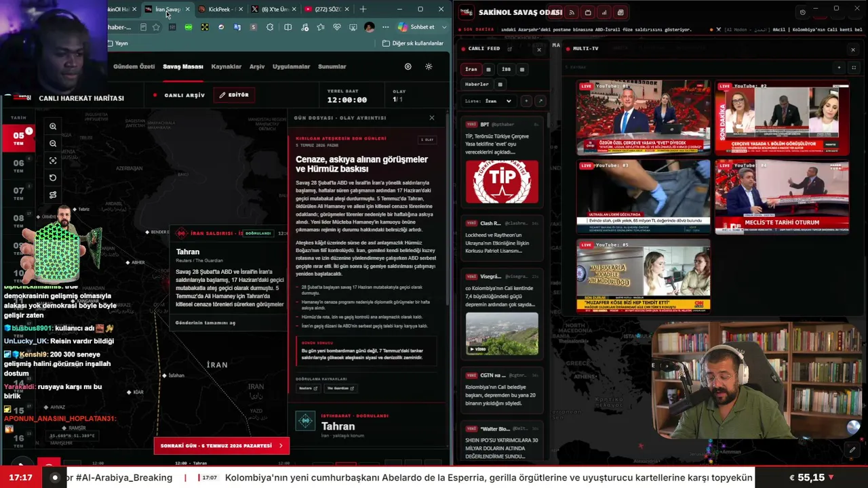Open the Reuters verification source link
868x488 pixels.
[x=308, y=388]
